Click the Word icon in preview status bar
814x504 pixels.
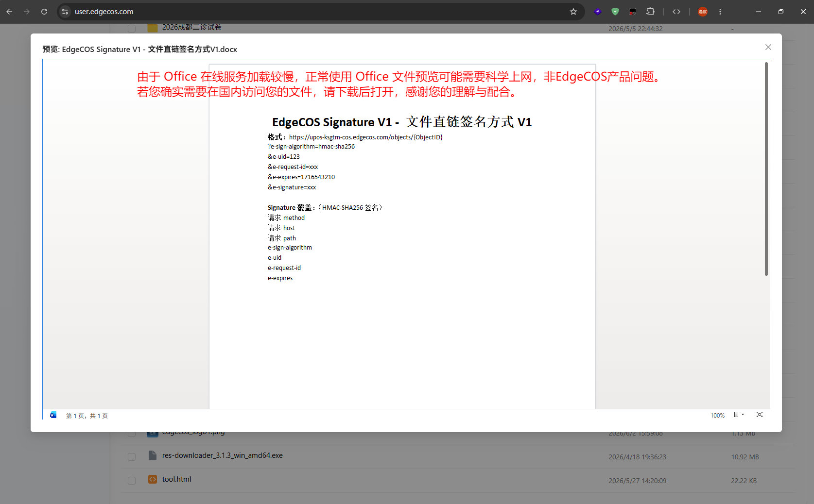coord(53,415)
